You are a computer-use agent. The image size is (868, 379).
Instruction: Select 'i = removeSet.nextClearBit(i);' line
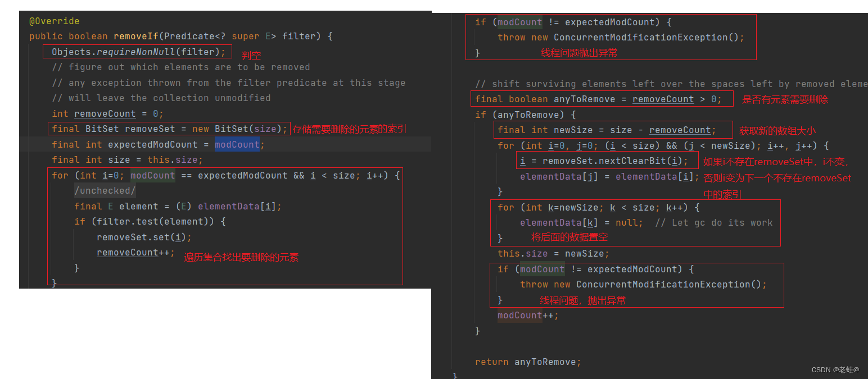click(x=604, y=161)
